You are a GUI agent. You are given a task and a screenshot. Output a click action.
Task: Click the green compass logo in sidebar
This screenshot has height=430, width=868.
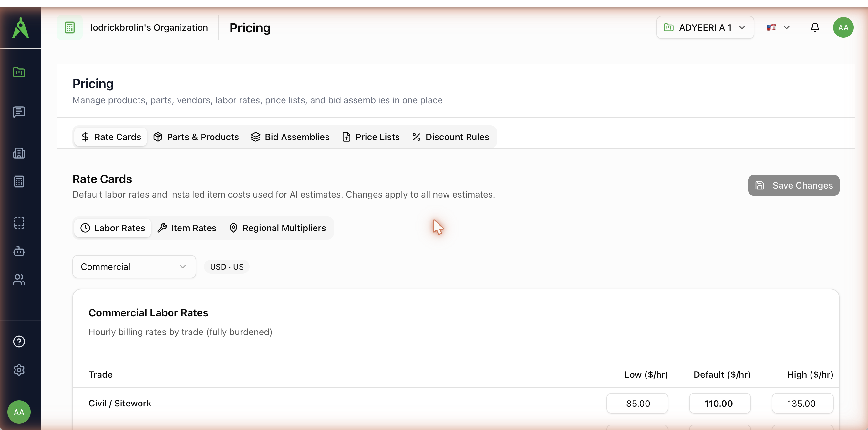click(x=21, y=28)
